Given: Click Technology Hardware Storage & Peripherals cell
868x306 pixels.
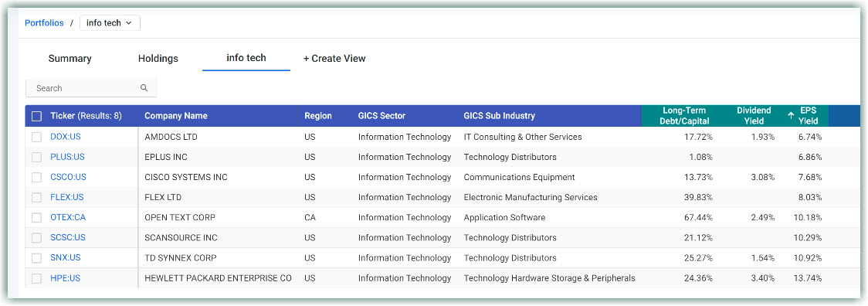Looking at the screenshot, I should pyautogui.click(x=549, y=277).
